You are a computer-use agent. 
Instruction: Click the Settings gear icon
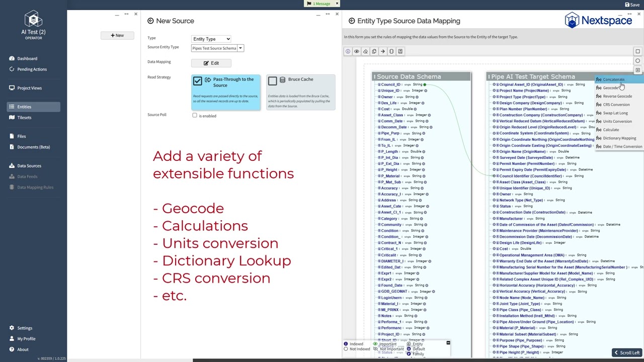coord(12,328)
